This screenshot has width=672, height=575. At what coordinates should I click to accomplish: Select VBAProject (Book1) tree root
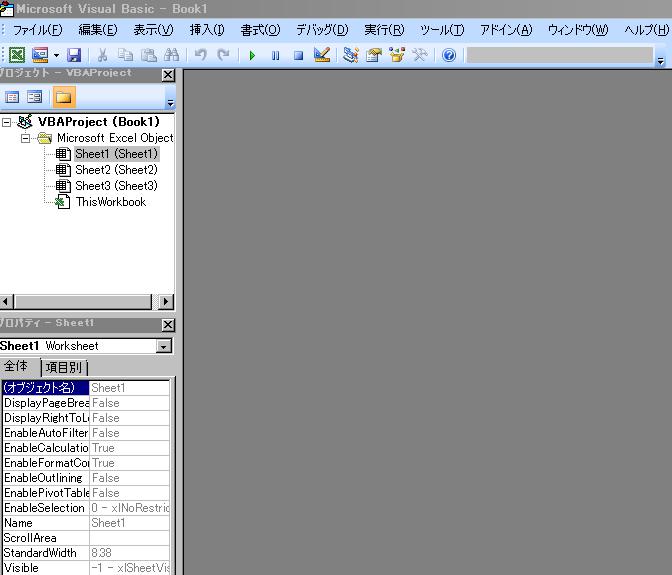pos(99,122)
